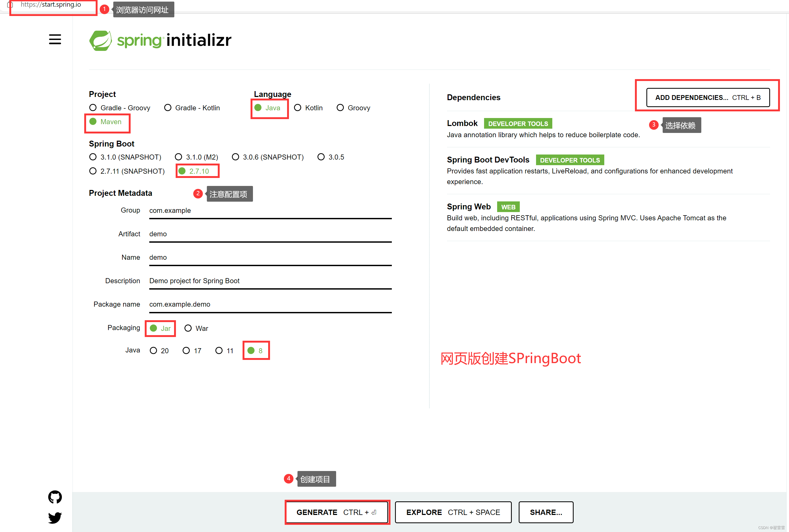Click the Lombok dependency entry
Image resolution: width=789 pixels, height=532 pixels.
click(608, 129)
